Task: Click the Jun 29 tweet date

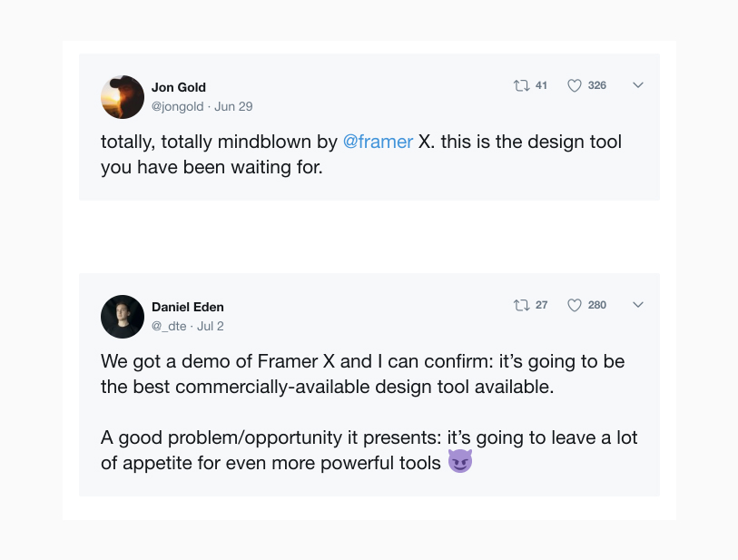Action: click(x=234, y=106)
